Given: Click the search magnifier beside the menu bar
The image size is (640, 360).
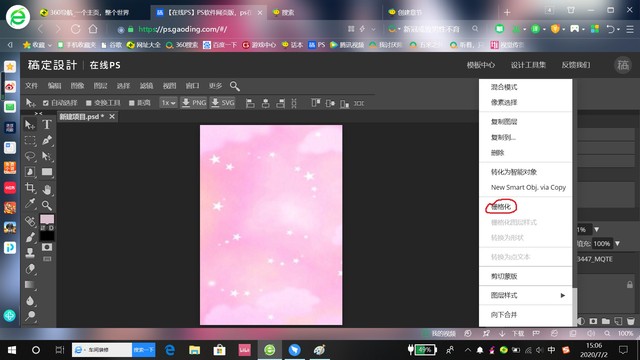Looking at the screenshot, I should [x=235, y=86].
